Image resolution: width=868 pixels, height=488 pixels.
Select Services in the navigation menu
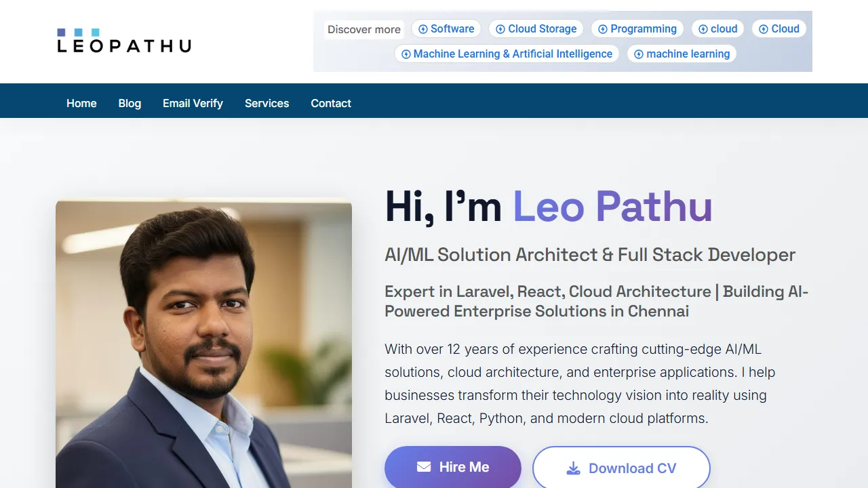[x=267, y=103]
